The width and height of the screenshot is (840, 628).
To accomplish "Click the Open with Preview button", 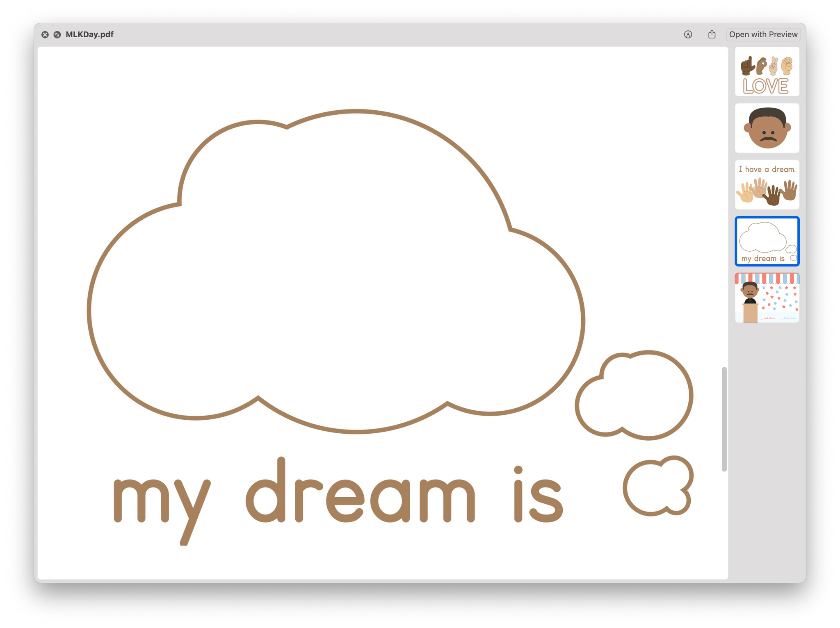I will pyautogui.click(x=763, y=34).
